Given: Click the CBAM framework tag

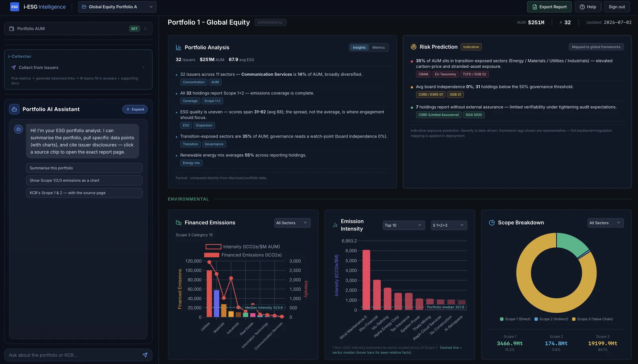Looking at the screenshot, I should coord(423,74).
